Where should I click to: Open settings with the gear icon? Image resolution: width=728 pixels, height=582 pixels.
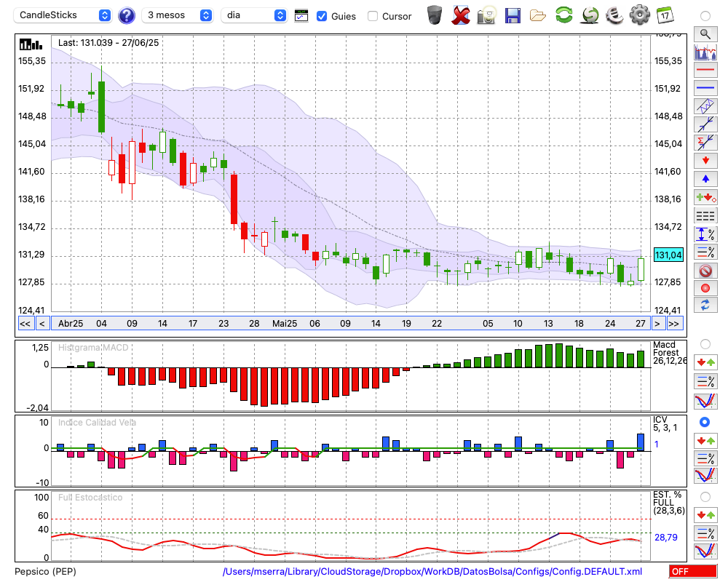(x=640, y=15)
